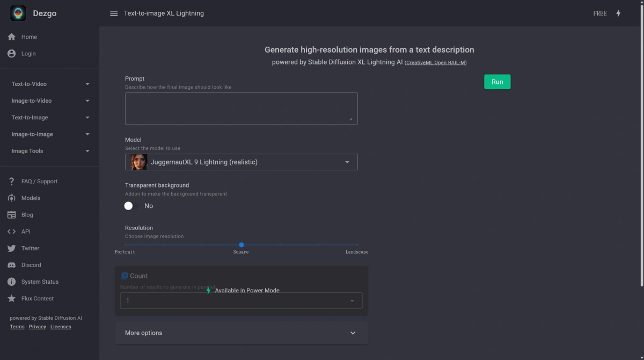Click the Dezgo brand name

(46, 13)
